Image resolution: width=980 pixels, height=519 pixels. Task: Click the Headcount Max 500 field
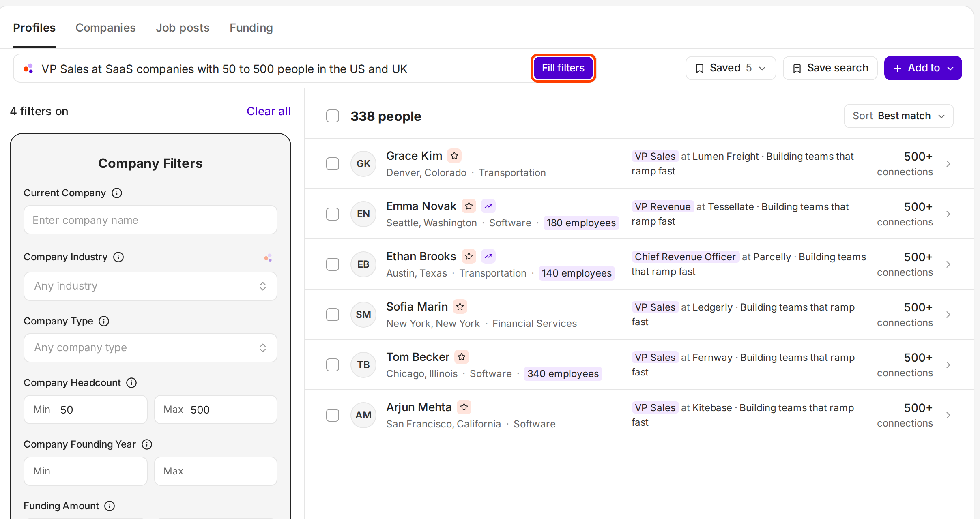click(216, 410)
